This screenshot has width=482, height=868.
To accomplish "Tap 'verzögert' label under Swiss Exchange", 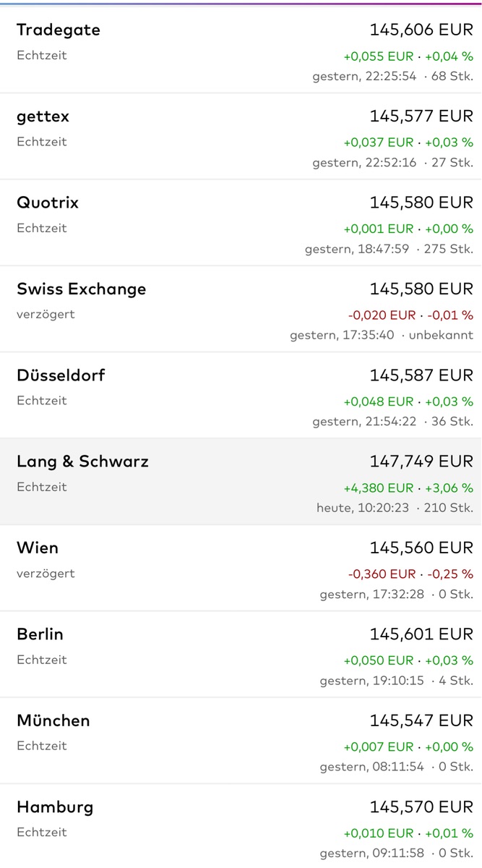I will pos(46,315).
